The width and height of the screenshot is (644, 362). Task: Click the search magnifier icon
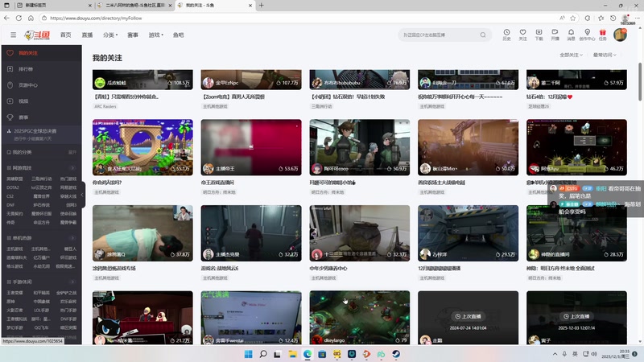pos(483,35)
